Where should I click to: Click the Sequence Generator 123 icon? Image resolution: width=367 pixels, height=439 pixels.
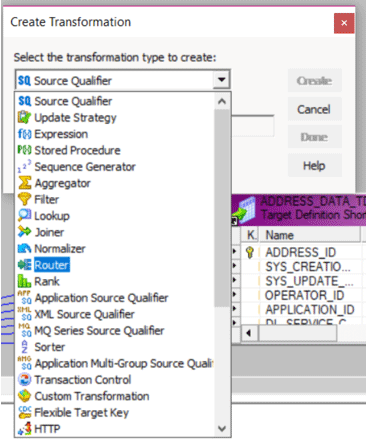coord(24,166)
